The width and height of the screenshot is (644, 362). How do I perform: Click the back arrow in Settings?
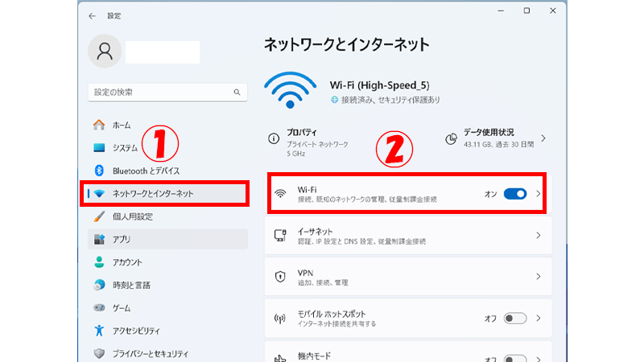[x=92, y=16]
